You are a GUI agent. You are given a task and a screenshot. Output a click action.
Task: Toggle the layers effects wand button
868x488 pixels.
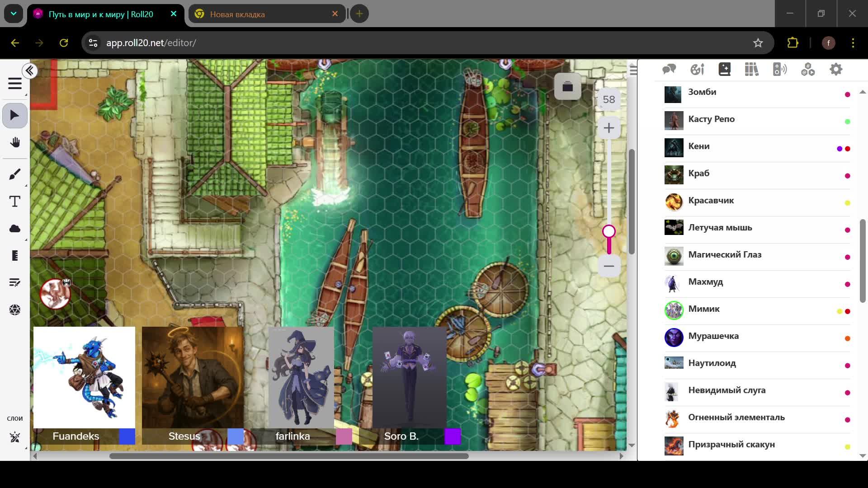14,437
